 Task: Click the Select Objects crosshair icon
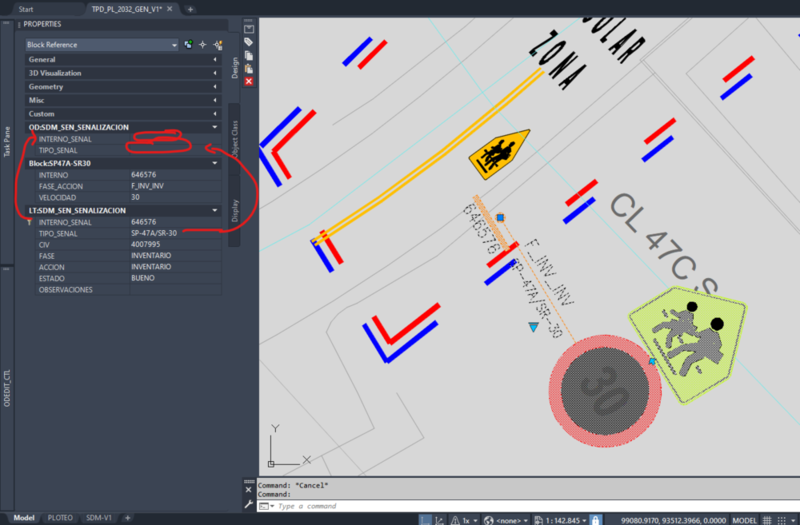click(x=202, y=45)
